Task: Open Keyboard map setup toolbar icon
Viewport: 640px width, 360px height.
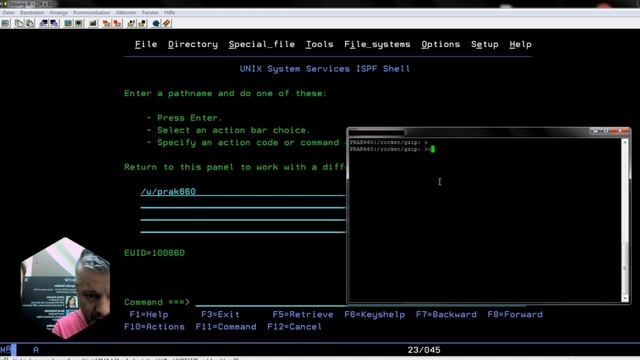Action: click(93, 23)
